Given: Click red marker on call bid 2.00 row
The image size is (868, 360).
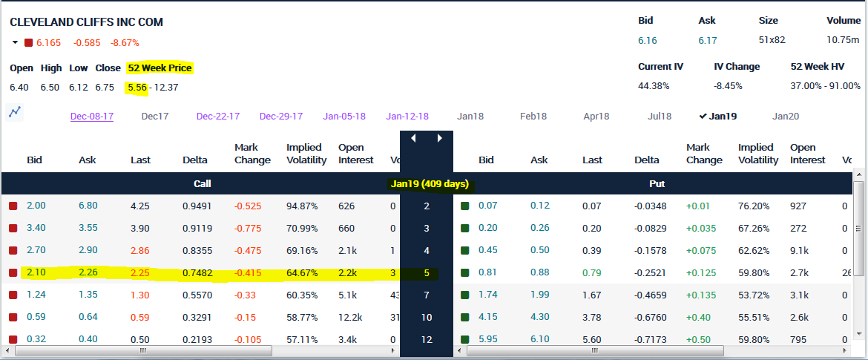Looking at the screenshot, I should (x=13, y=206).
